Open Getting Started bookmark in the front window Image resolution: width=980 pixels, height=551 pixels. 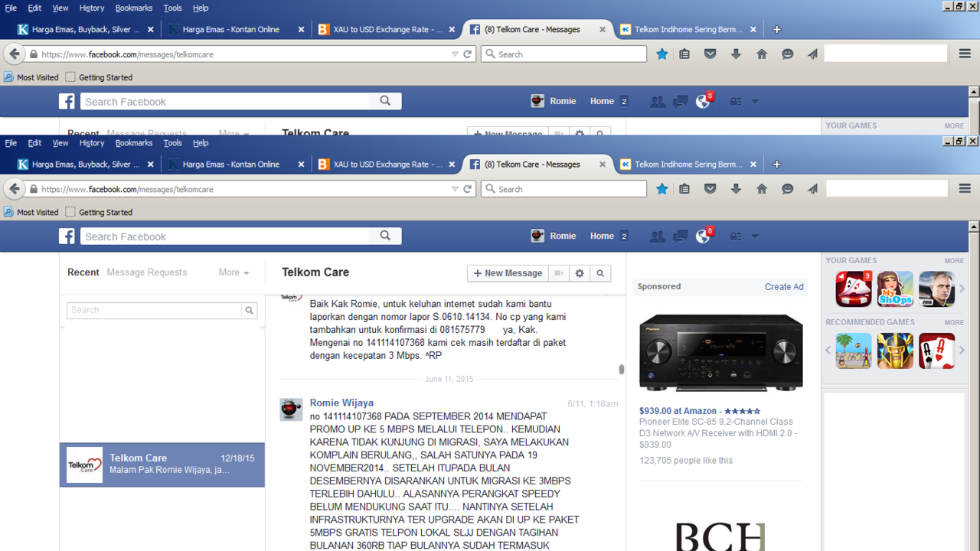coord(99,212)
